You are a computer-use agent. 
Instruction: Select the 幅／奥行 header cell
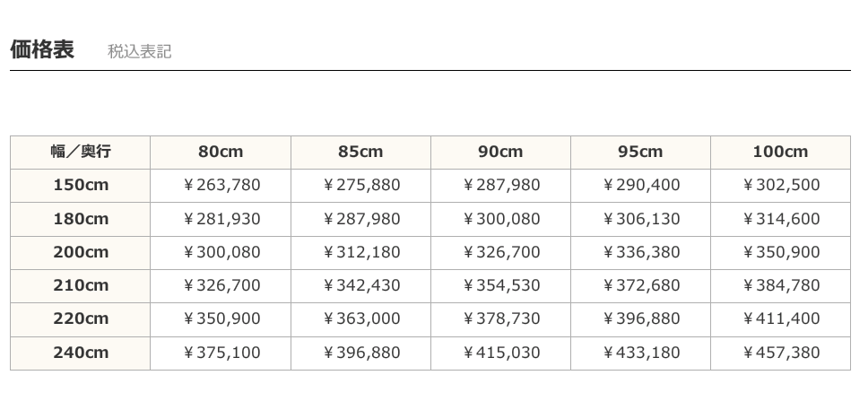coord(81,152)
